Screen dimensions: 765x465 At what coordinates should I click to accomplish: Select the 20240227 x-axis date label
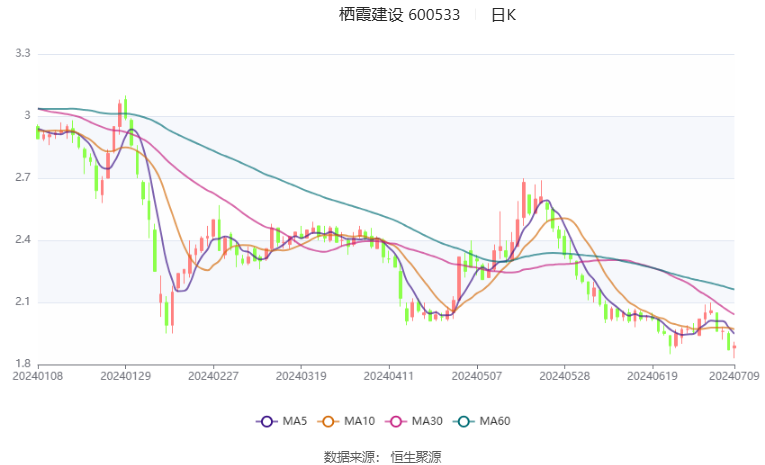213,376
